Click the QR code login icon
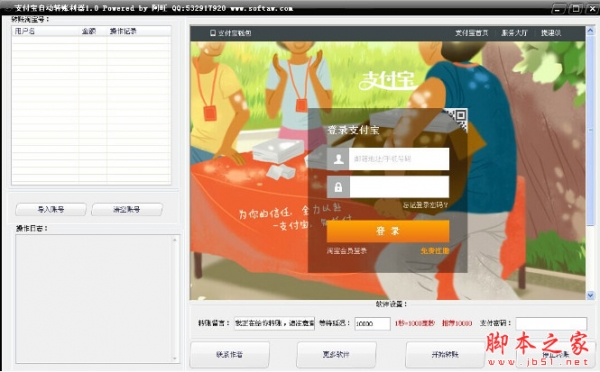This screenshot has height=372, width=600. click(x=457, y=118)
